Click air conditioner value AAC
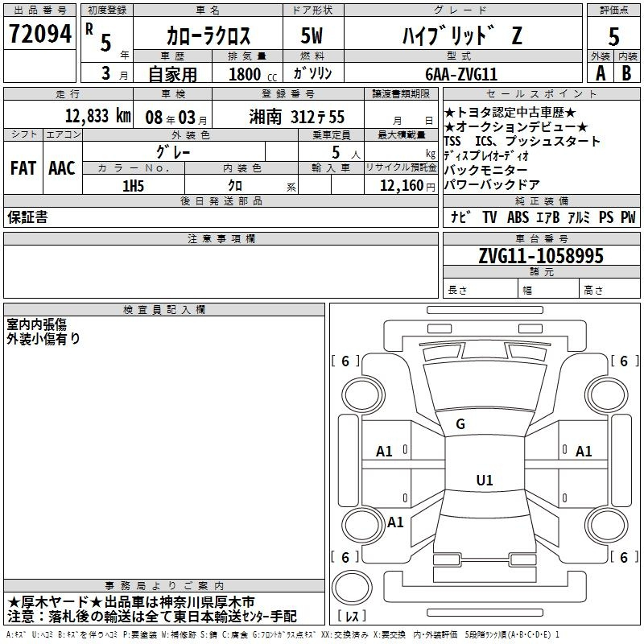The image size is (644, 644). (62, 168)
